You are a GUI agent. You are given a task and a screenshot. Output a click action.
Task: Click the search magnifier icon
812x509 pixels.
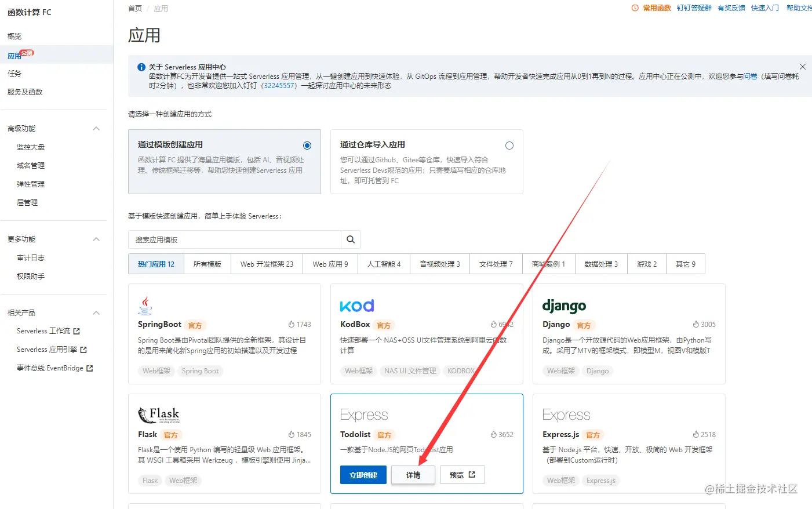click(x=351, y=239)
